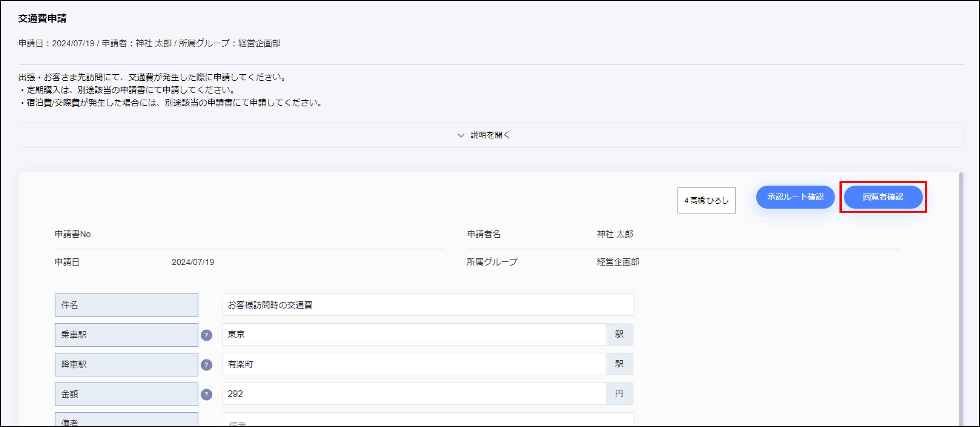
Task: Click the 駅 suffix next to 東京
Action: coord(619,334)
